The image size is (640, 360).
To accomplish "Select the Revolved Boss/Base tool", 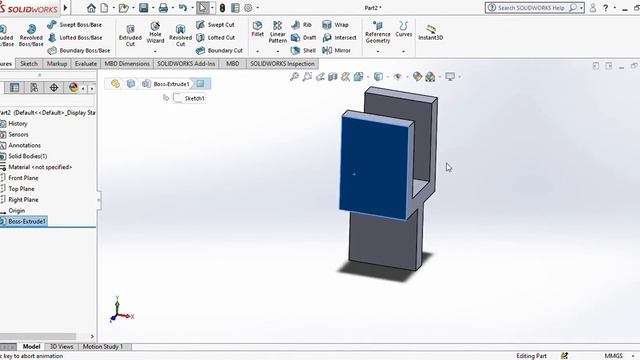I will click(x=31, y=35).
